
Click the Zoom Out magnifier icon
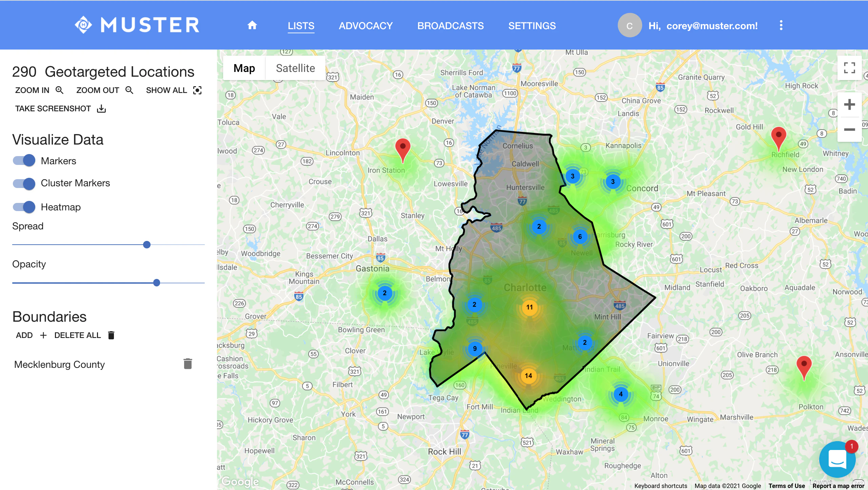coord(129,90)
